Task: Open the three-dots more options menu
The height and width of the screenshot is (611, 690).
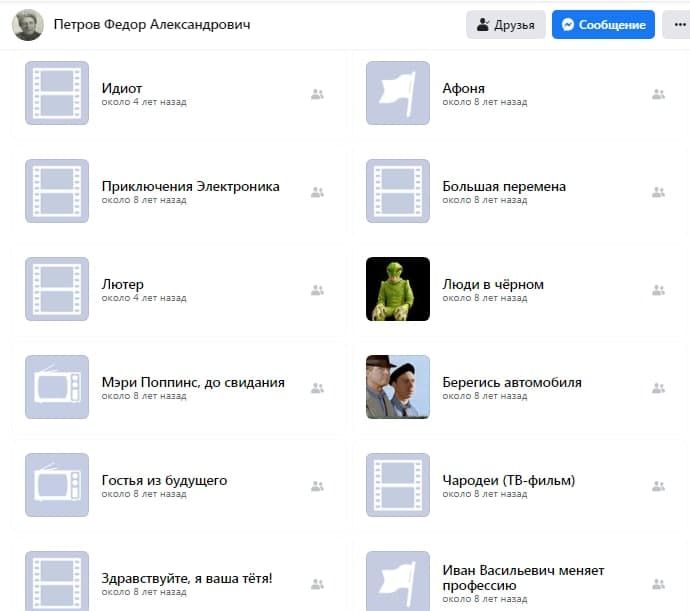Action: click(x=676, y=25)
